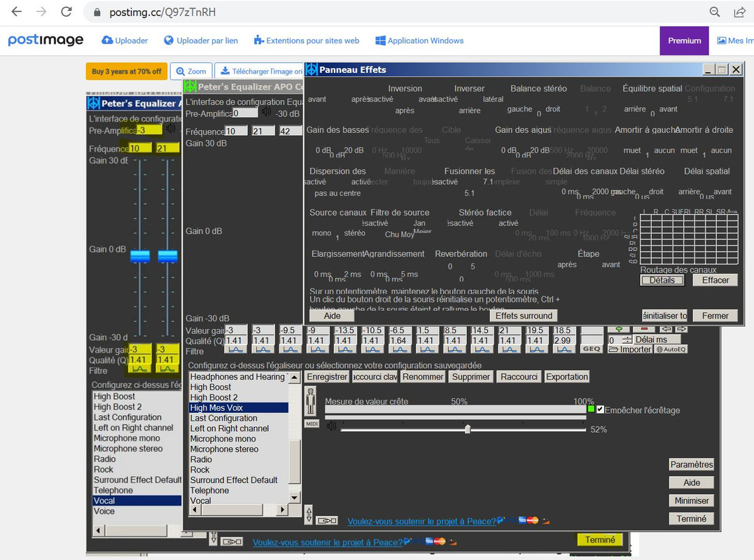
Task: Open the filter type icon under gain 14.5
Action: [482, 350]
